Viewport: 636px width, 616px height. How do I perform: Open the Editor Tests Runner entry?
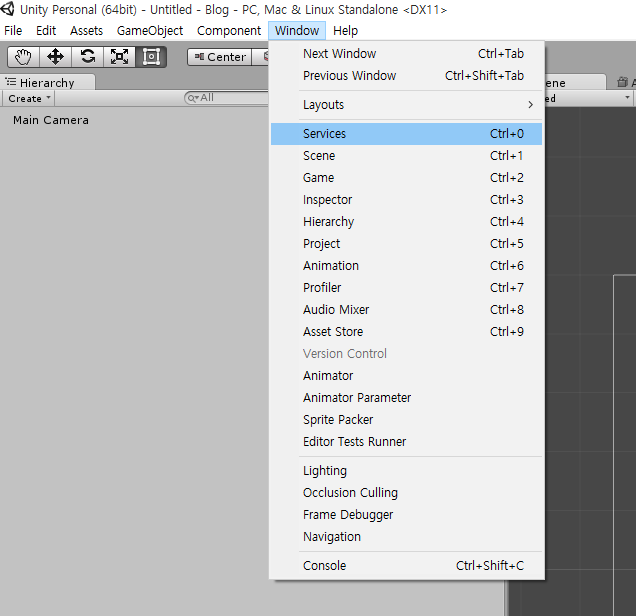406,441
